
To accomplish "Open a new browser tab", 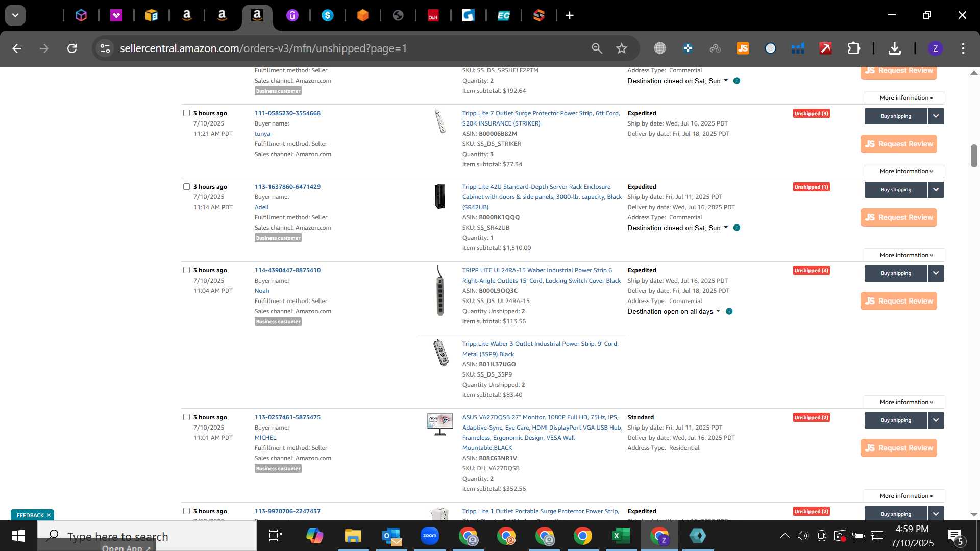I will tap(570, 15).
